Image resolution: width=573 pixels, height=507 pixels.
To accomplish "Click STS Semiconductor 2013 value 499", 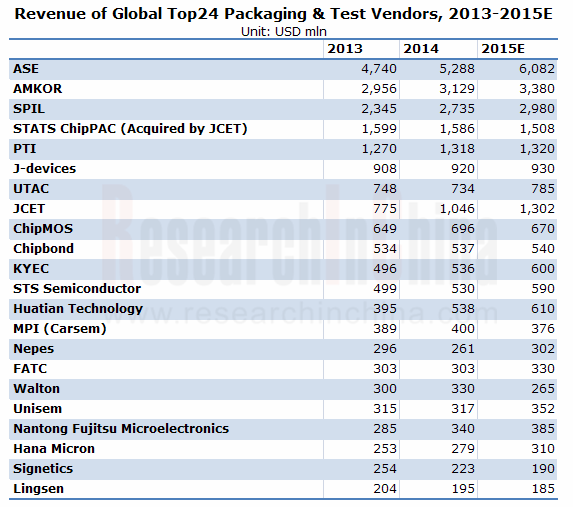I will click(x=385, y=289).
